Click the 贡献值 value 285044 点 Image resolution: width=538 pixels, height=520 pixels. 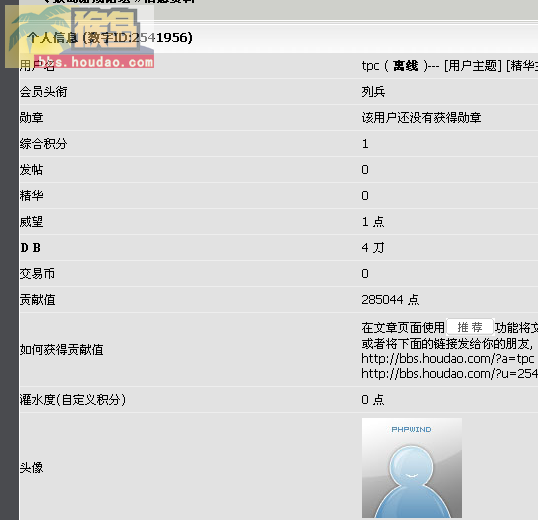coord(390,299)
